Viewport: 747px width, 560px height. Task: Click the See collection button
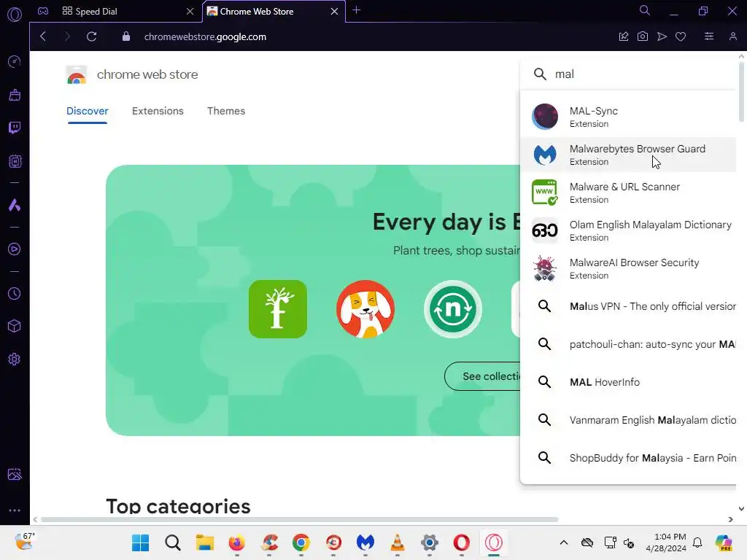click(483, 376)
